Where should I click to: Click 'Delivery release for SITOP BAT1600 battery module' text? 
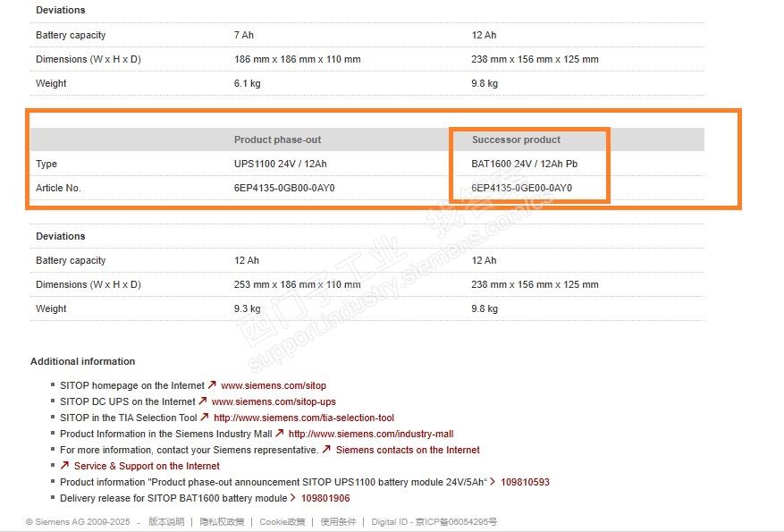tap(173, 498)
